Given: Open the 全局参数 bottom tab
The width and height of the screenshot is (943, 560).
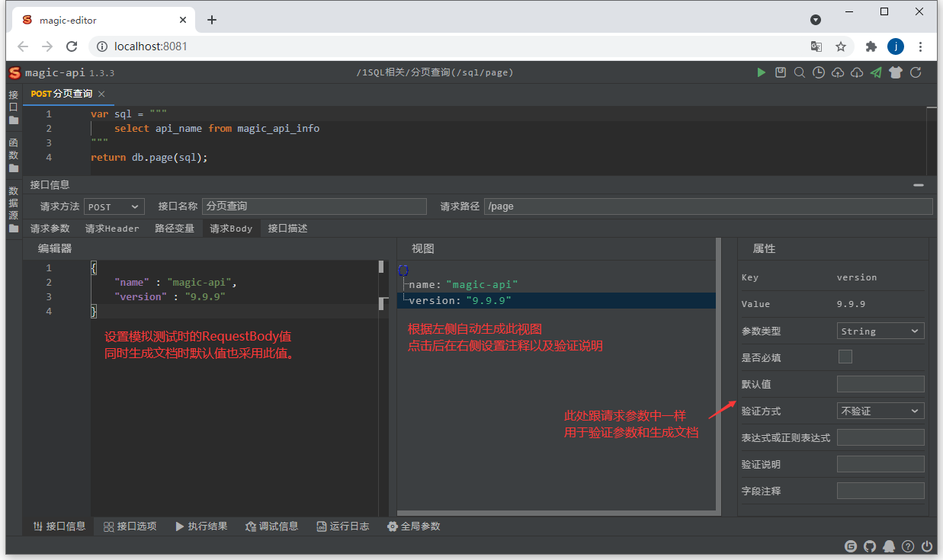Looking at the screenshot, I should [x=413, y=526].
